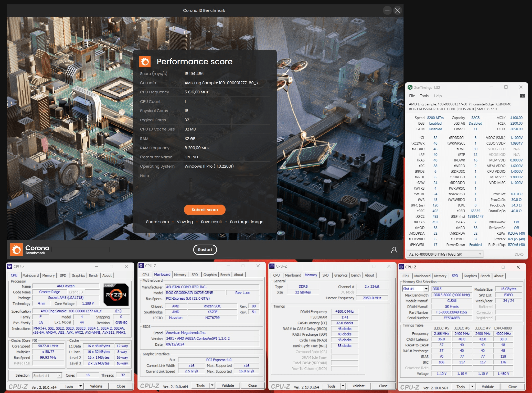
Task: Click the Corona Benchmark logo in bottom bar
Action: point(29,250)
